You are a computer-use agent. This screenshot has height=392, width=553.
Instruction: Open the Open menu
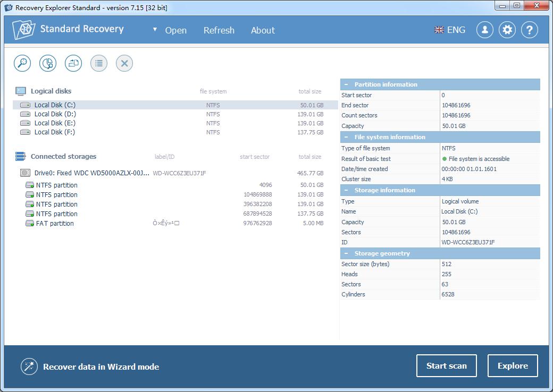[176, 30]
